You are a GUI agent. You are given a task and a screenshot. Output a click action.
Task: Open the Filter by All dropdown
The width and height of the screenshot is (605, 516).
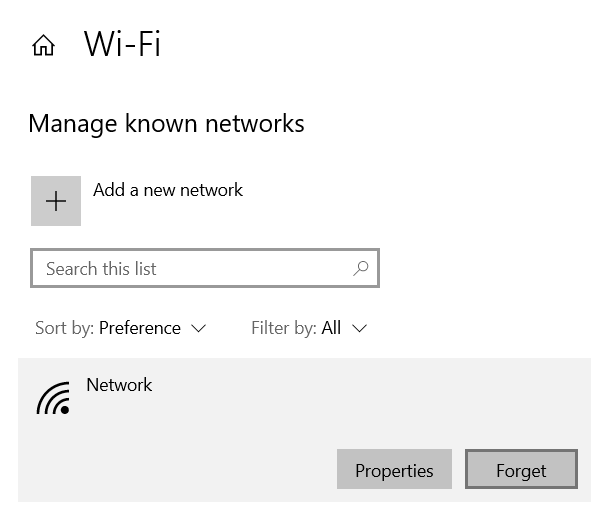pos(309,328)
